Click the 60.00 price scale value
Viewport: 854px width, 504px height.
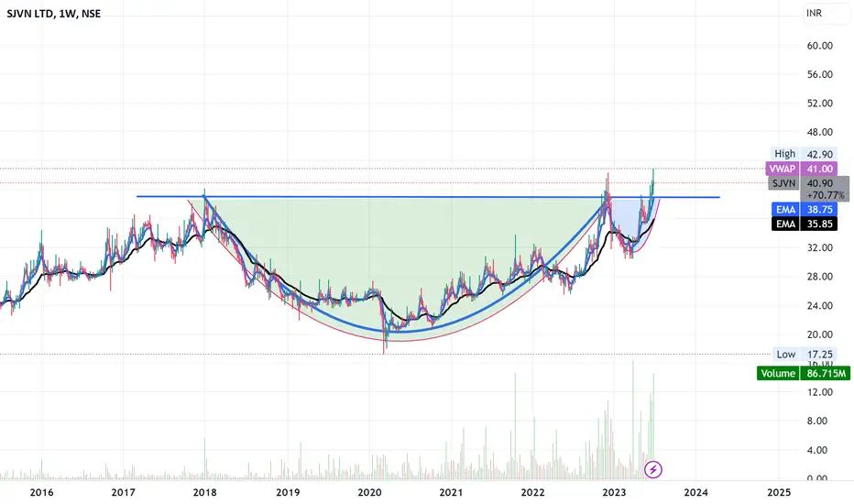(820, 46)
